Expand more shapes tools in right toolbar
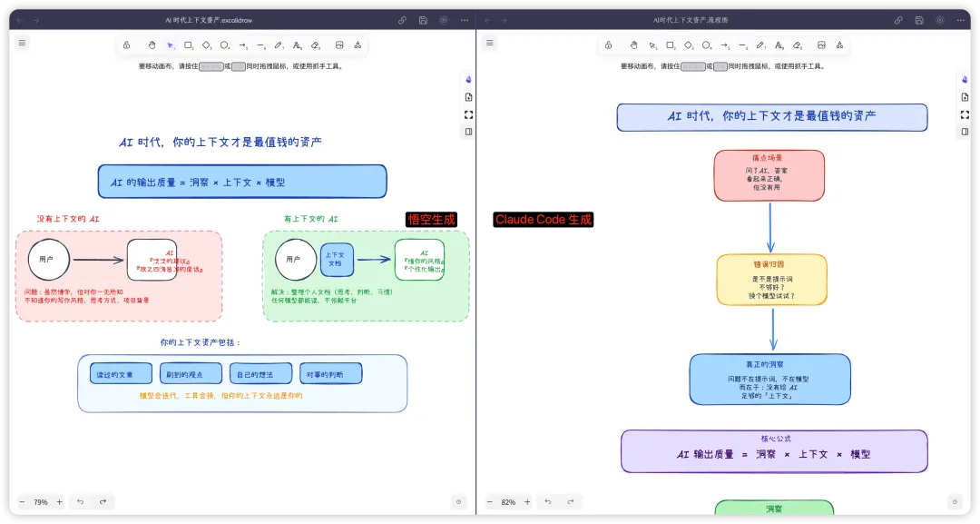This screenshot has width=980, height=524. pos(839,45)
